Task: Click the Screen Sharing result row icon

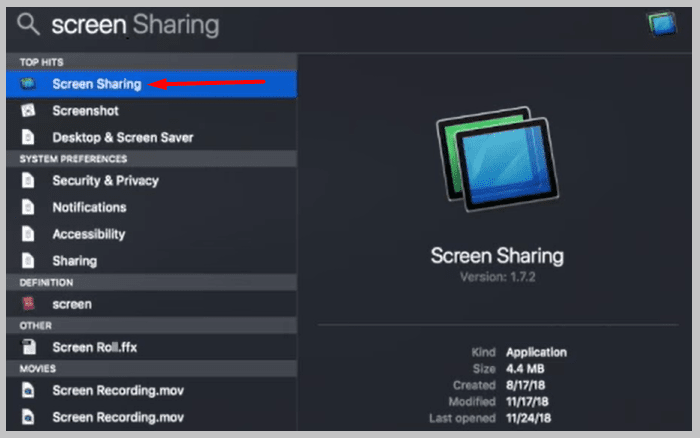Action: [x=28, y=83]
